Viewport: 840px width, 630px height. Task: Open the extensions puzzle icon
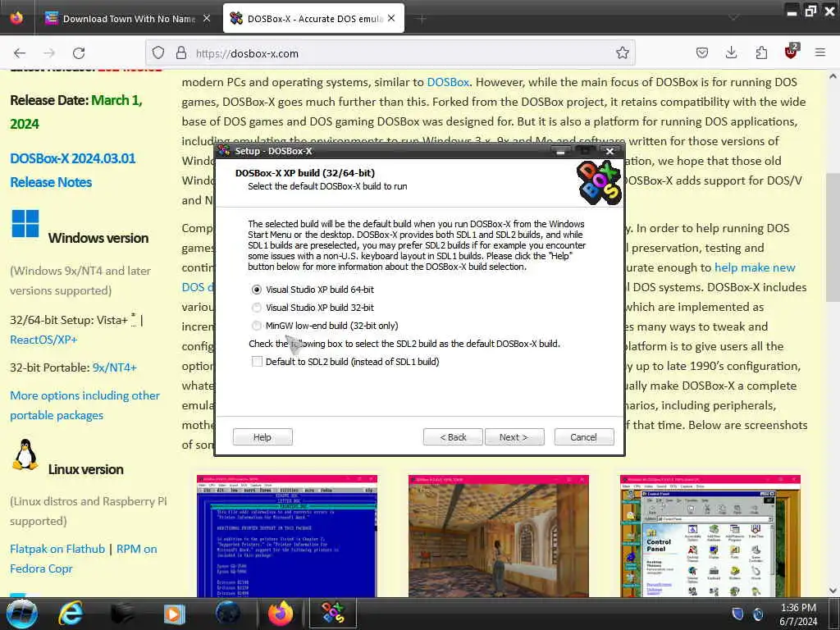[761, 53]
